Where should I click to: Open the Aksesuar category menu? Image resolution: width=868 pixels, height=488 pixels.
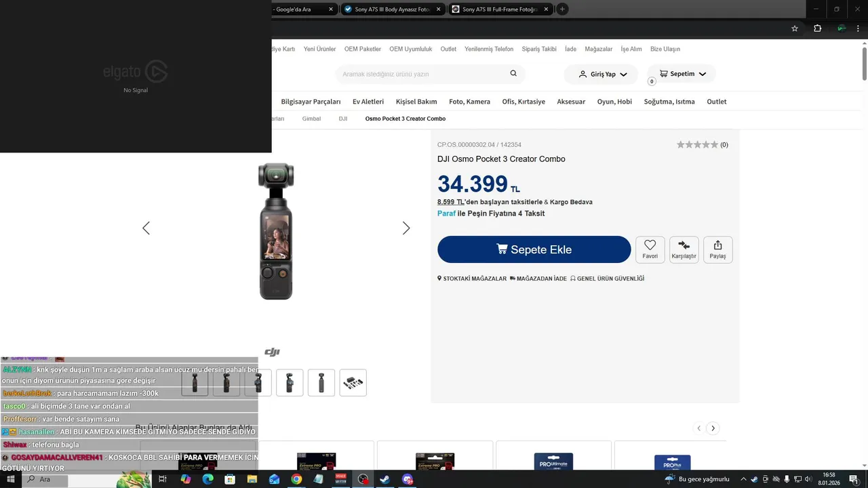click(x=571, y=102)
